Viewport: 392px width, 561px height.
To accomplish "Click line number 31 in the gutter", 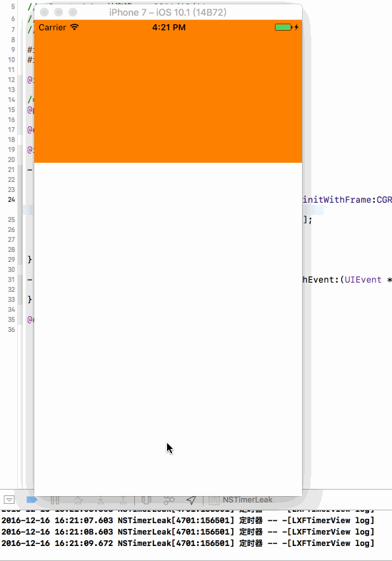I will (x=11, y=279).
